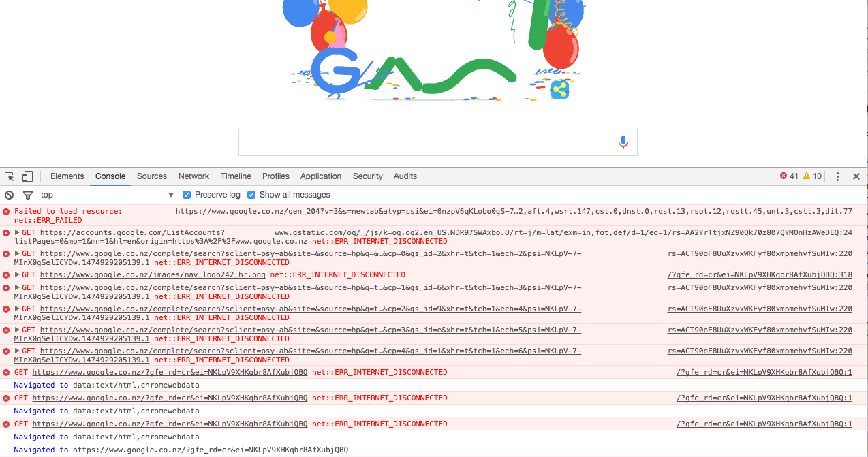
Task: Toggle the Preserve log checkbox
Action: 187,195
